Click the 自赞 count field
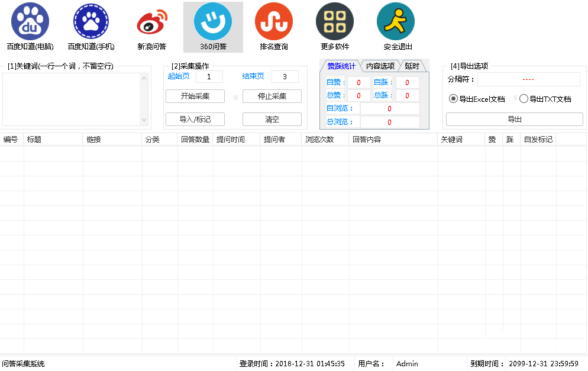The width and height of the screenshot is (588, 371). pyautogui.click(x=359, y=82)
